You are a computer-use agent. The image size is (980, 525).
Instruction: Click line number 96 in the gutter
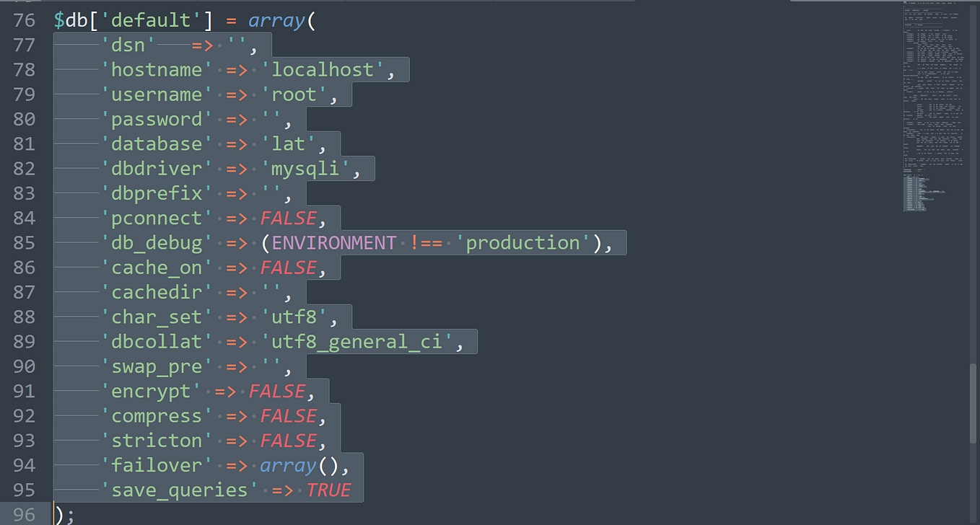click(24, 515)
